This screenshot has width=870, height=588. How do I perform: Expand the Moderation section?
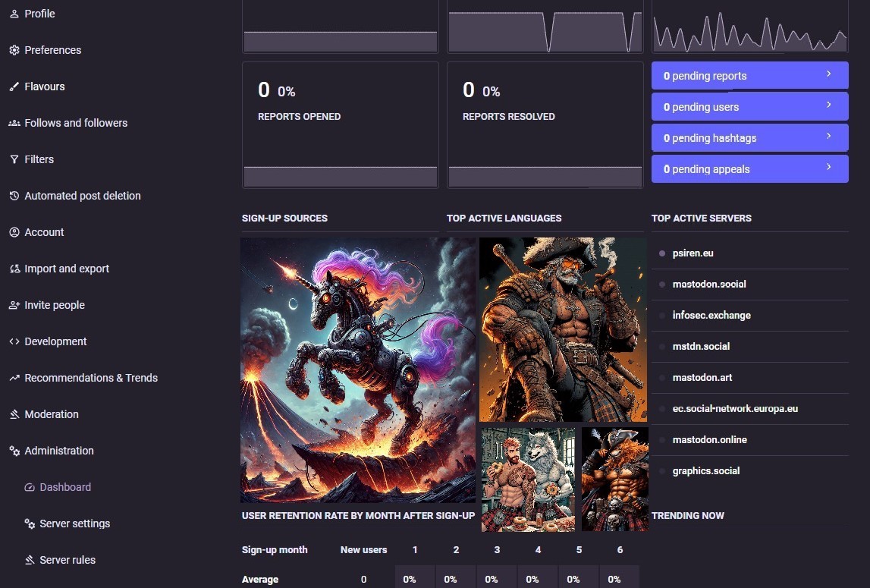[52, 414]
